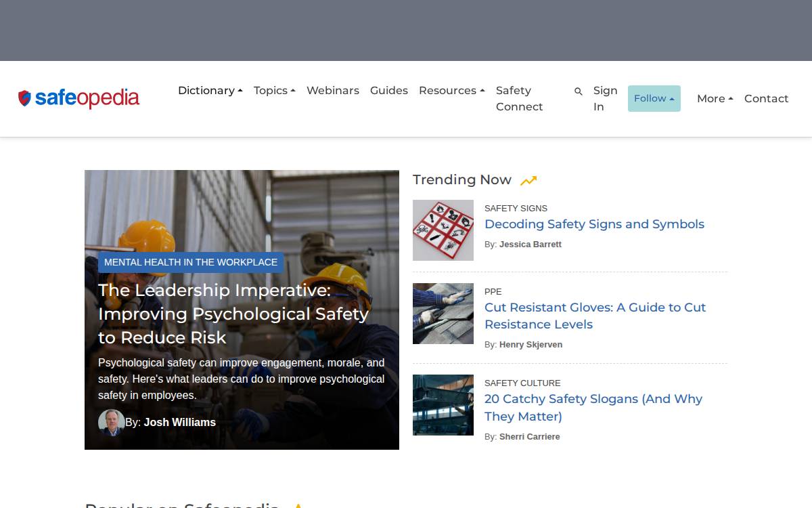The image size is (812, 508).
Task: Open the search magnifier icon
Action: pos(579,91)
